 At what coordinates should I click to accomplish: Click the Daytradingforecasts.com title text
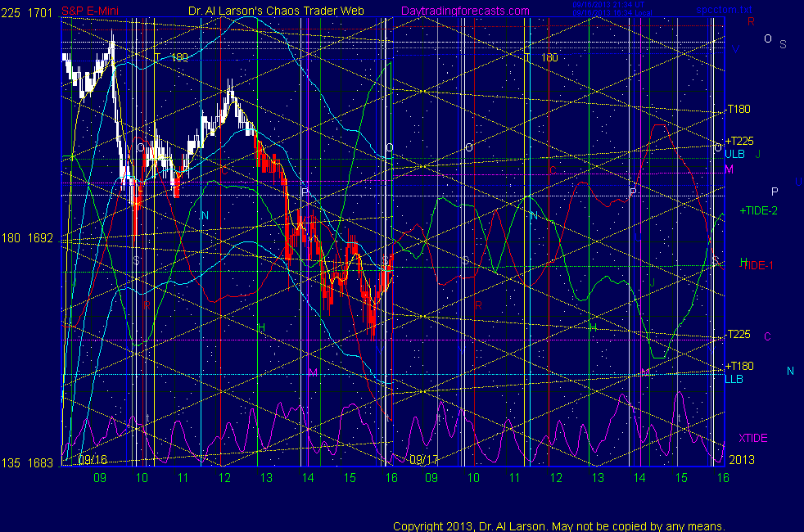click(x=464, y=11)
